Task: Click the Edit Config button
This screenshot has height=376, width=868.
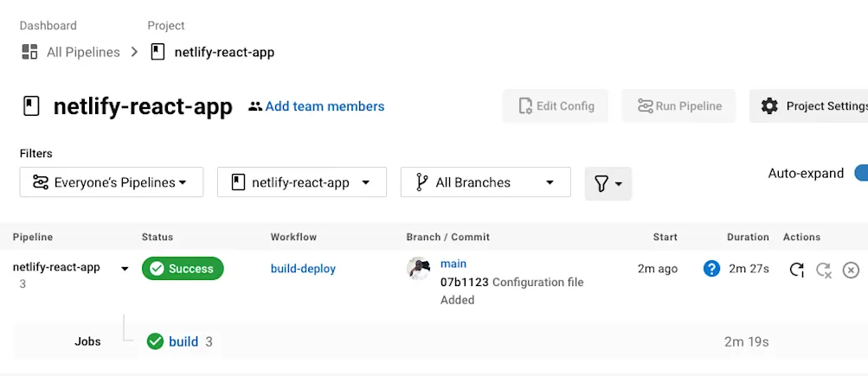Action: [556, 105]
